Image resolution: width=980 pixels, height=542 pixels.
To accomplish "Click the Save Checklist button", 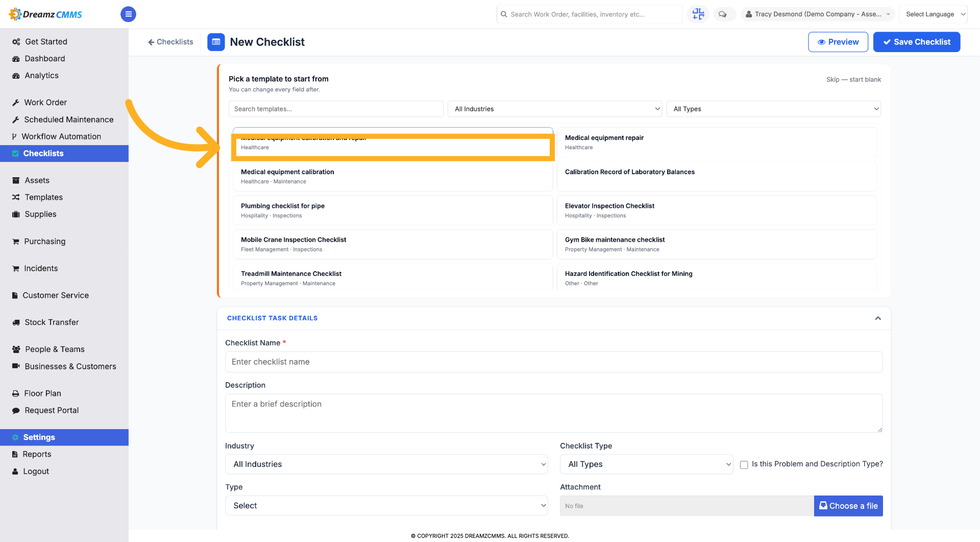I will click(x=917, y=42).
